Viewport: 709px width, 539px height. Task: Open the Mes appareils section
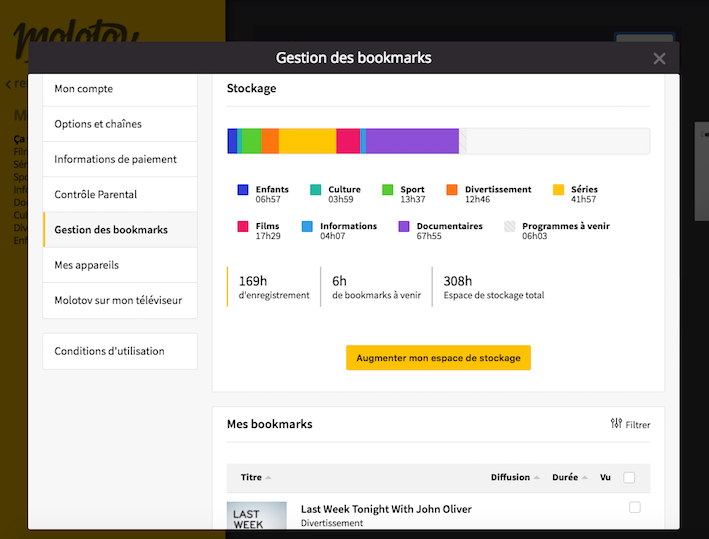pyautogui.click(x=120, y=265)
